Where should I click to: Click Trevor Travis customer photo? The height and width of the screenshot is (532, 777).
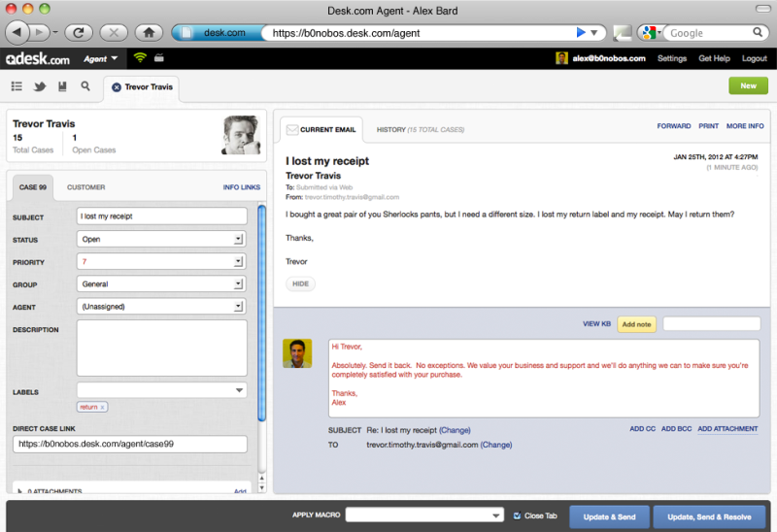(x=241, y=135)
